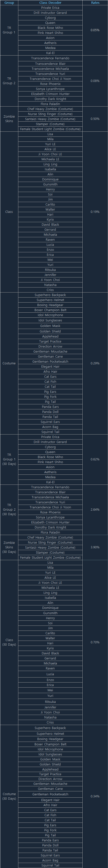Select the 0.62% rate cell

[95, 459]
